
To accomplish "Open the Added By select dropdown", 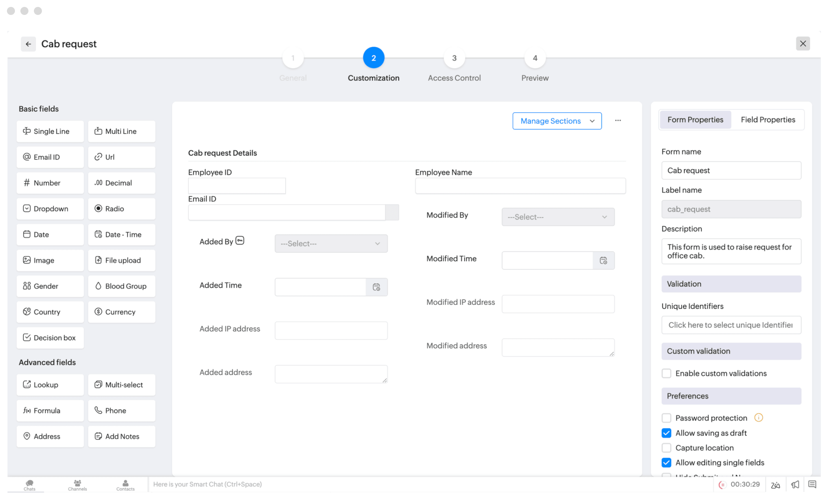I will 331,243.
